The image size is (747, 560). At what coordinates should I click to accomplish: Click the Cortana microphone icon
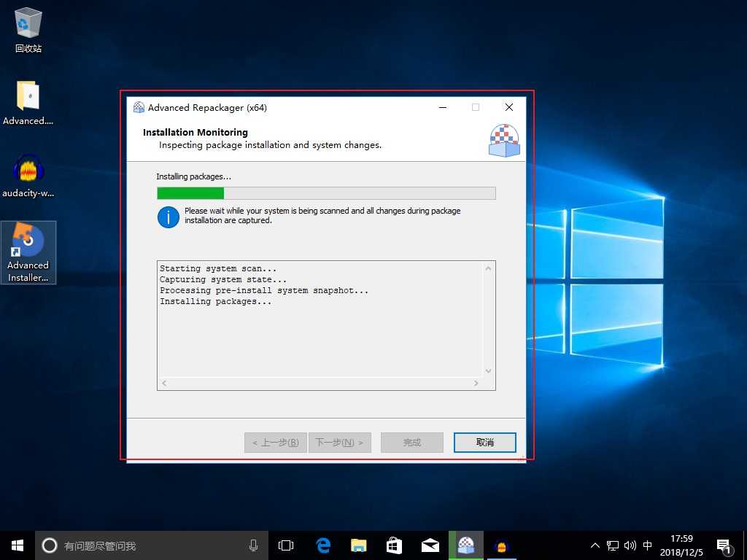(x=253, y=545)
